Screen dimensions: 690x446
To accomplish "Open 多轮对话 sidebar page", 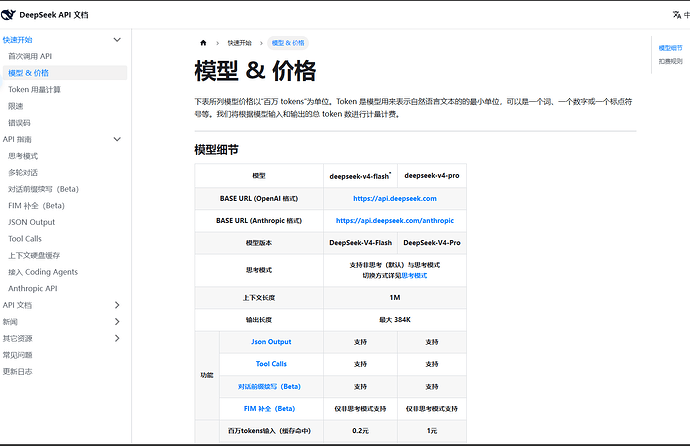I will [x=23, y=172].
